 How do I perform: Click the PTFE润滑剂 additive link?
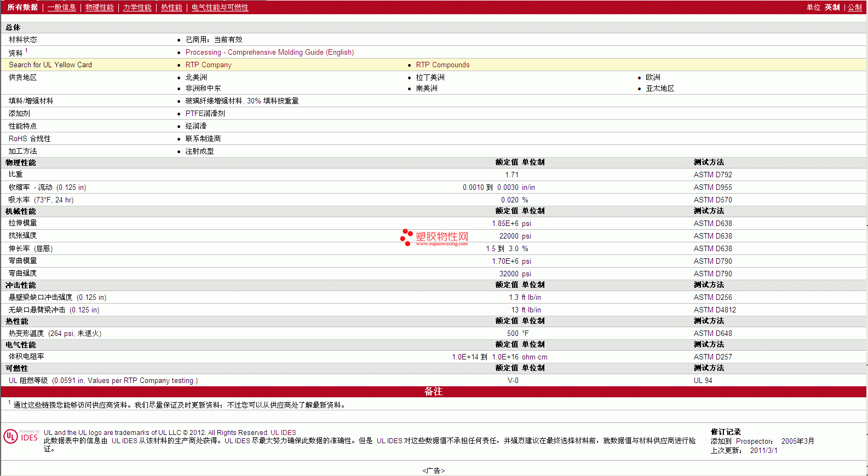205,113
